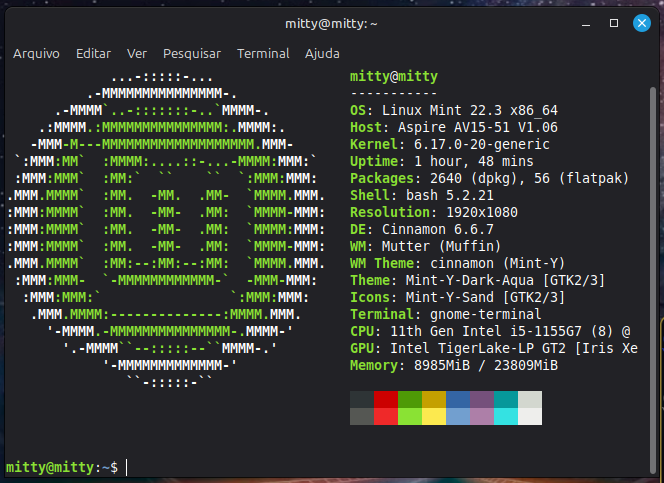Open the Ver menu
This screenshot has width=664, height=483.
pyautogui.click(x=137, y=53)
